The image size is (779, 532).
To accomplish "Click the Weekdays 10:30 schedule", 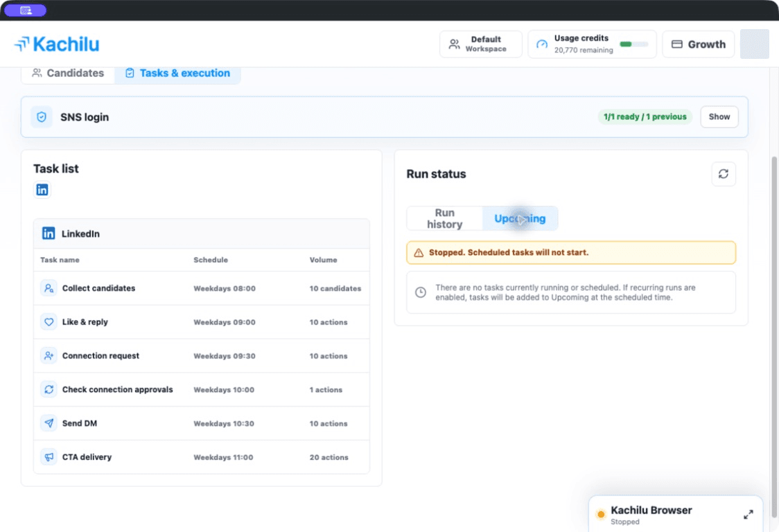I will point(224,424).
